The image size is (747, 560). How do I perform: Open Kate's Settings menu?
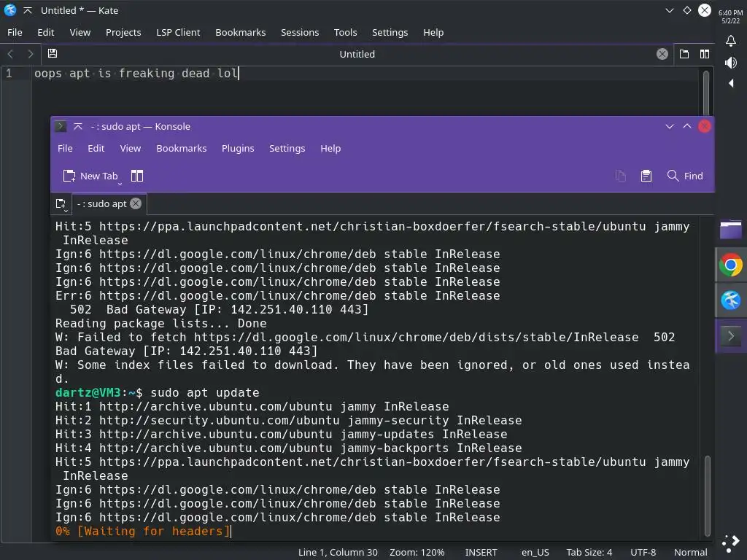390,32
